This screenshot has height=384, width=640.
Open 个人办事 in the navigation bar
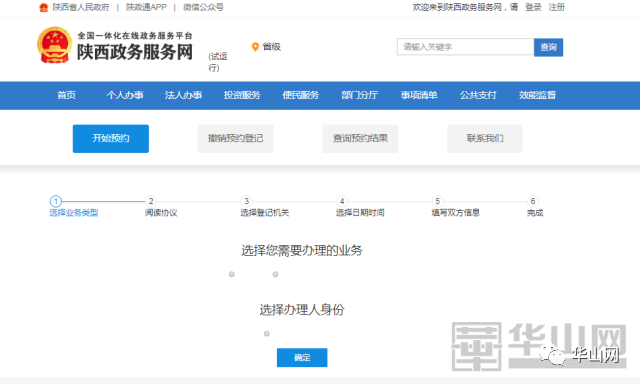125,95
